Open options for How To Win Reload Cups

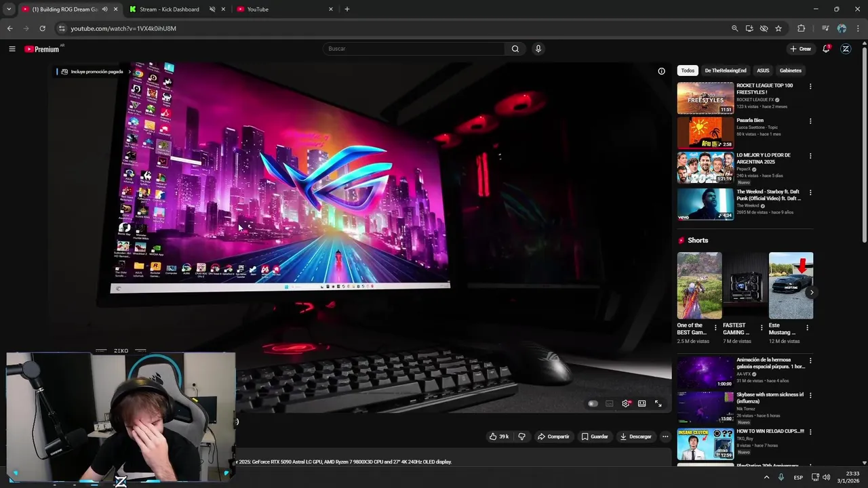(x=810, y=432)
